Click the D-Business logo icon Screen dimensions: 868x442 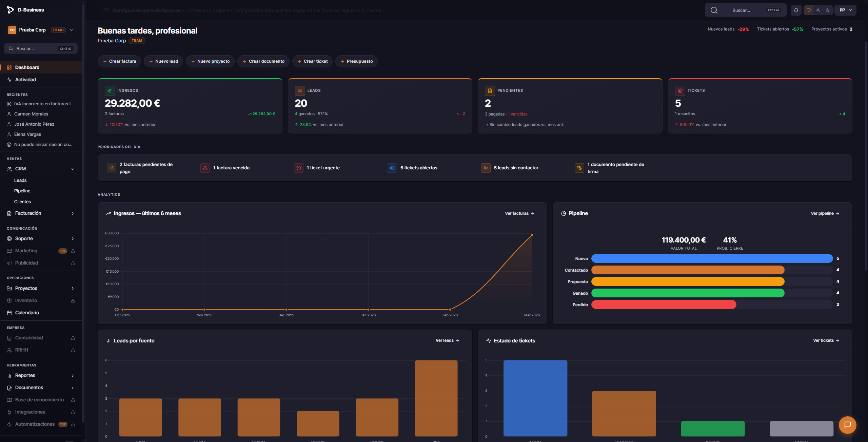tap(10, 10)
